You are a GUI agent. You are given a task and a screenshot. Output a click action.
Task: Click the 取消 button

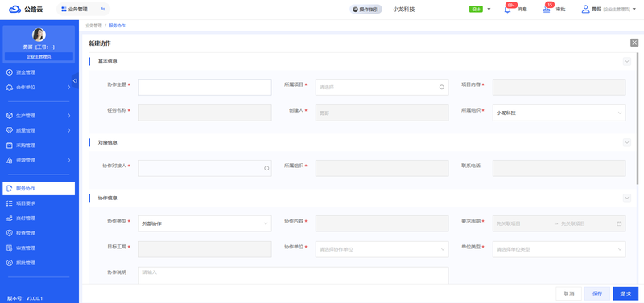[569, 293]
